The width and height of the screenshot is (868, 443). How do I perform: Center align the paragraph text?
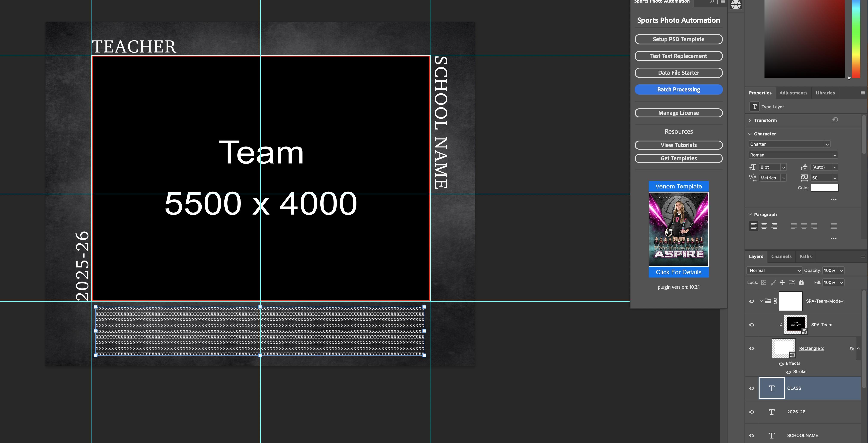pos(764,226)
